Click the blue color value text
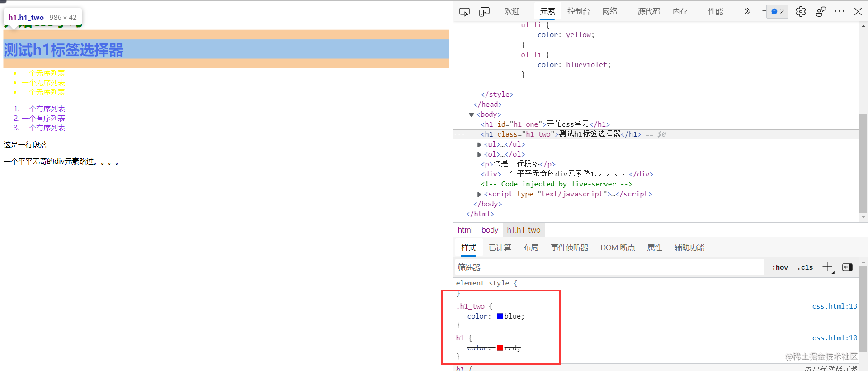 [x=513, y=316]
